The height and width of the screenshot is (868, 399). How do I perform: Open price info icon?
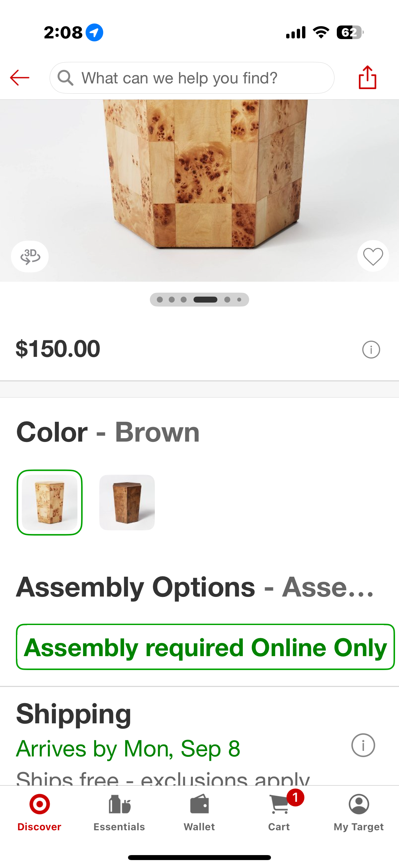tap(371, 350)
